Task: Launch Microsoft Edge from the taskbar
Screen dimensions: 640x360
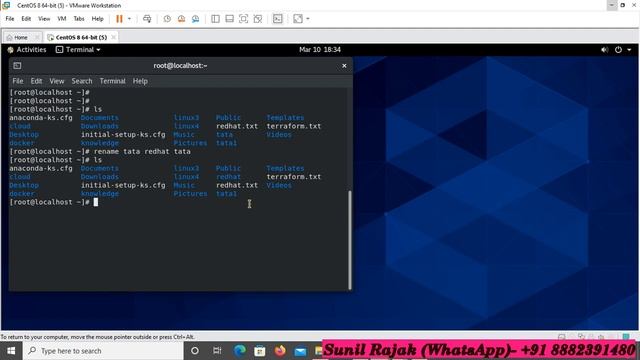Action: point(240,351)
